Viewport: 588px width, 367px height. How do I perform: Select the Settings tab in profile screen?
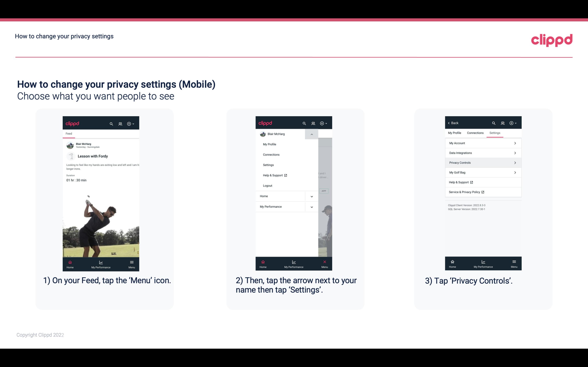(x=495, y=133)
